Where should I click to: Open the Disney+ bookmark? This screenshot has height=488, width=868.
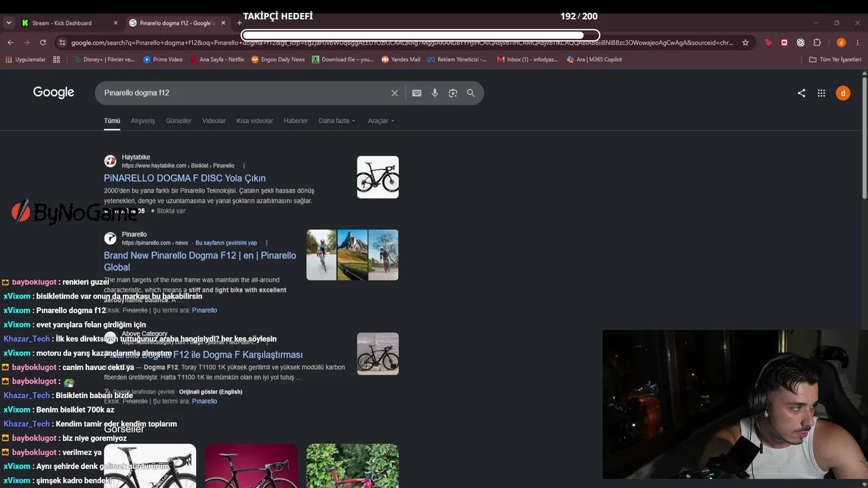click(x=103, y=60)
